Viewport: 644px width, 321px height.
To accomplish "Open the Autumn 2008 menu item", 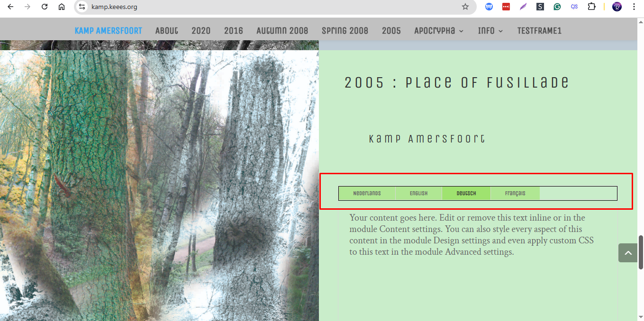I will [x=282, y=31].
